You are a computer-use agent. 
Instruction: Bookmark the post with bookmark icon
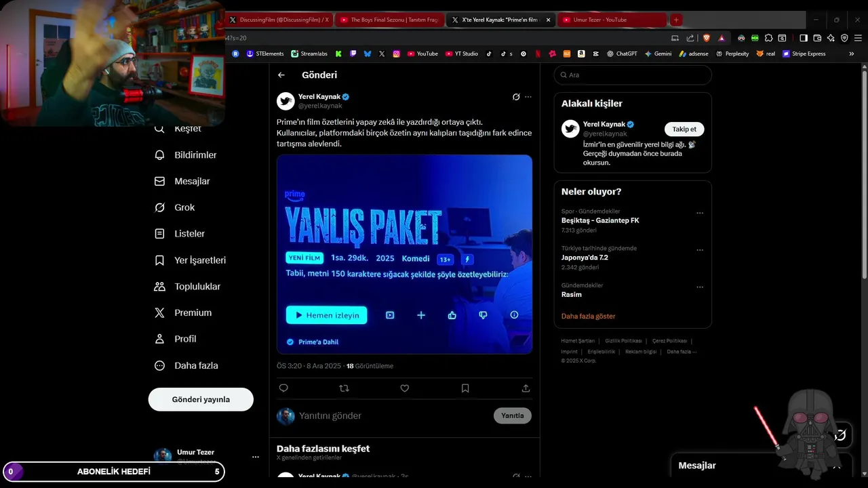[x=465, y=388]
